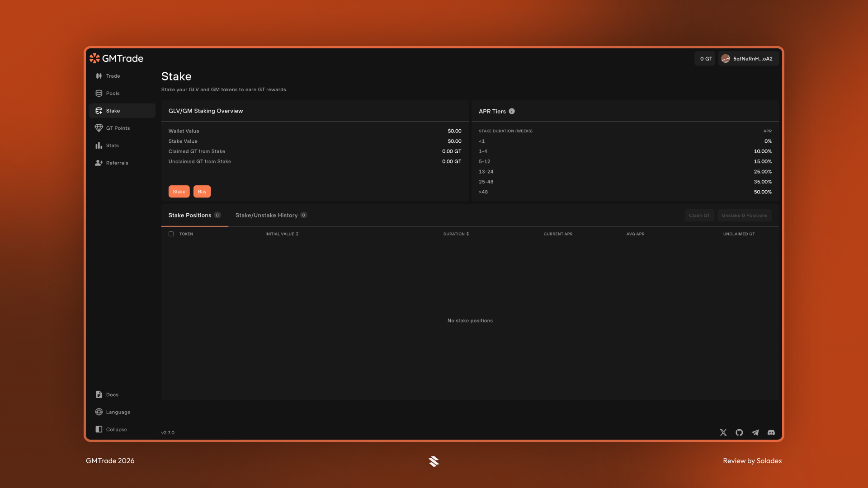Click the v2.7.0 version label

point(168,433)
